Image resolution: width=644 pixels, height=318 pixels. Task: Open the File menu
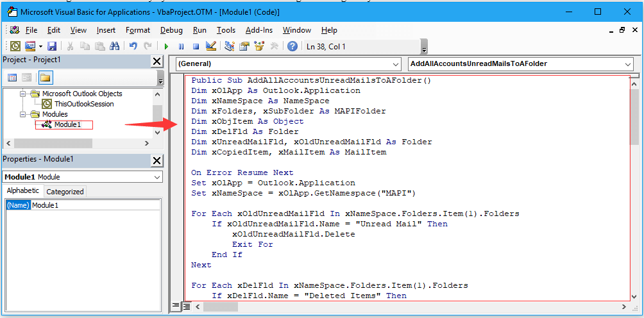click(x=31, y=30)
